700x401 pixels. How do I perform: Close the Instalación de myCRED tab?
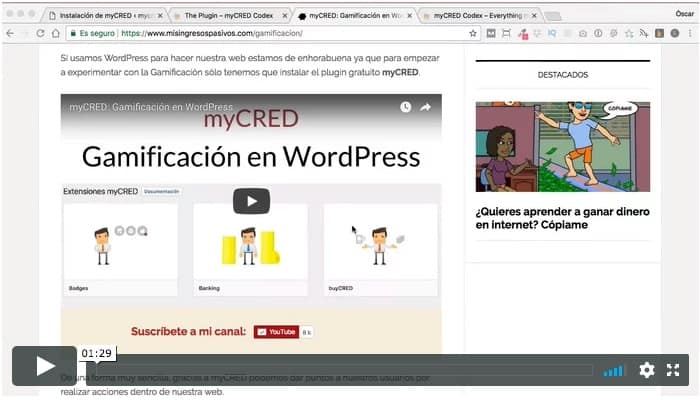160,16
